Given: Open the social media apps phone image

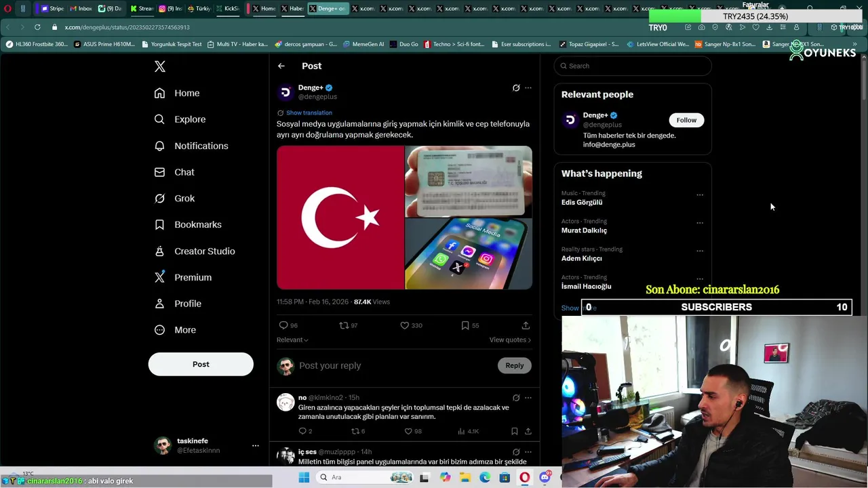Looking at the screenshot, I should click(x=469, y=254).
